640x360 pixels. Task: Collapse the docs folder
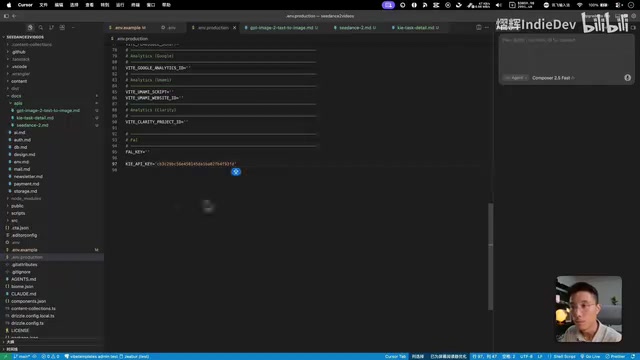click(x=16, y=96)
